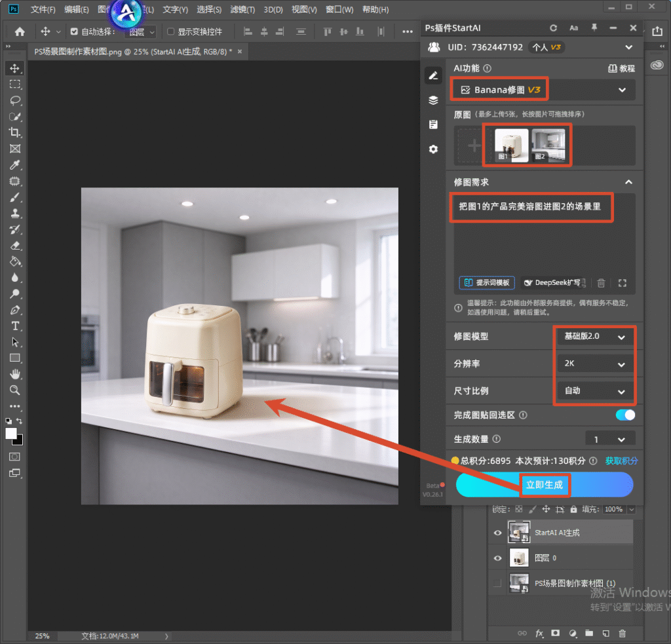Screen dimensions: 671x644
Task: Click the DeepSeek扩写 button
Action: coord(552,283)
